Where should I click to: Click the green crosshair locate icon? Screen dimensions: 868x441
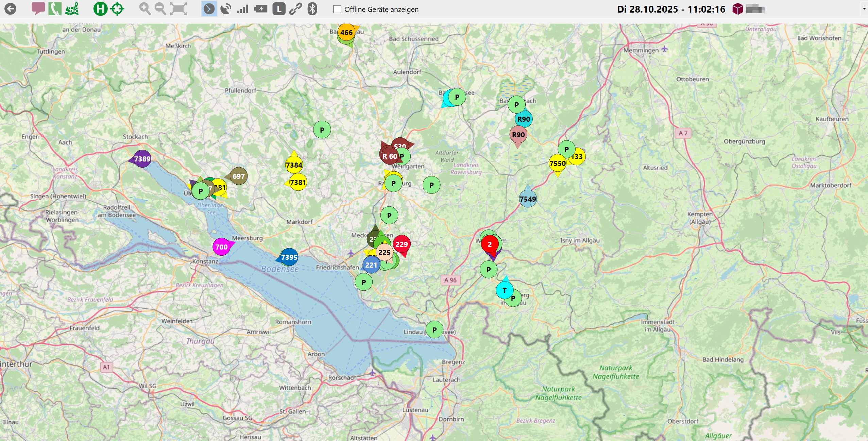pyautogui.click(x=117, y=9)
